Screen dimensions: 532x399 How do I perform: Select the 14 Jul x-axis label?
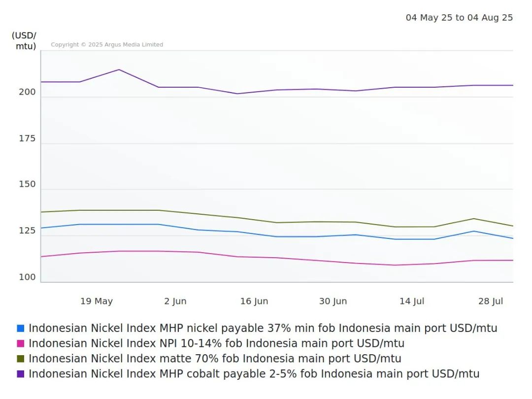tap(412, 301)
